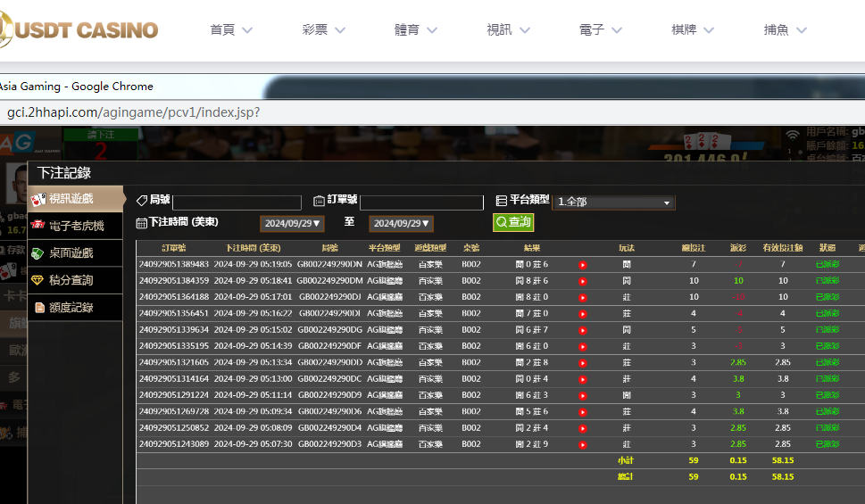Click the calendar icon beside 下注時間

[x=141, y=223]
